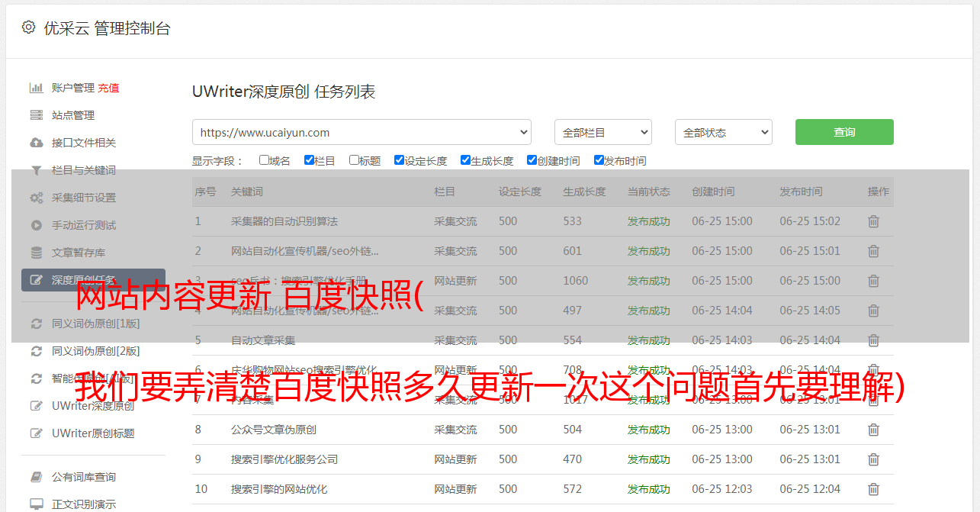
Task: Toggle the 发布时间 field checkbox
Action: [x=599, y=160]
